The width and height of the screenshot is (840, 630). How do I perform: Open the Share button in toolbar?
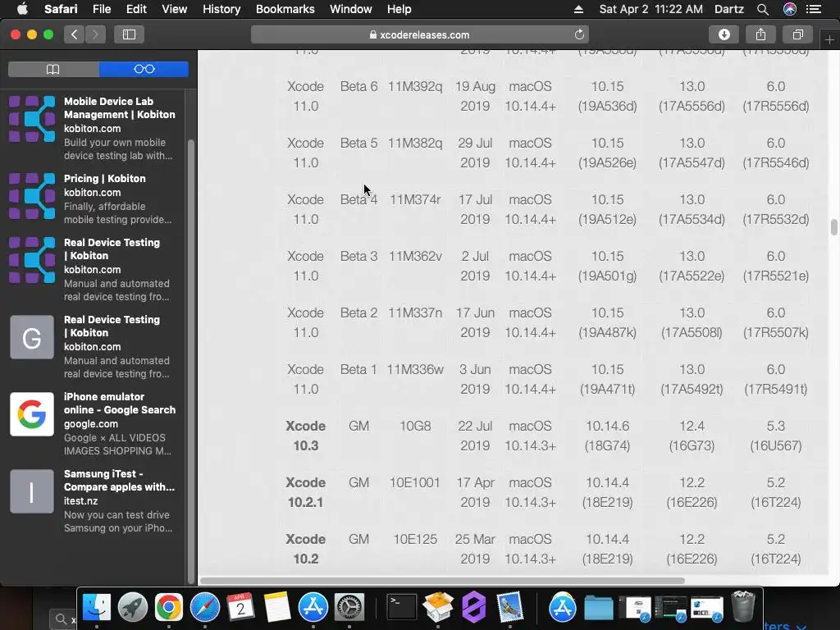click(760, 34)
